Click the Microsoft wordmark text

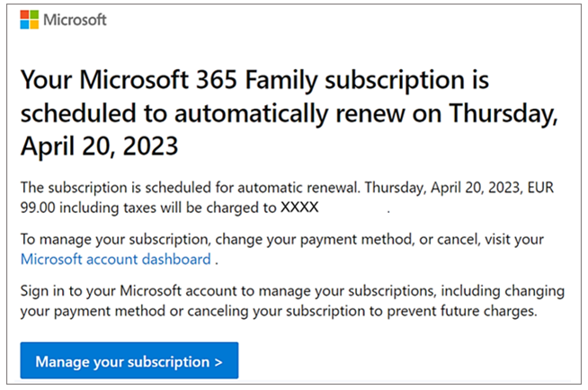tap(75, 20)
